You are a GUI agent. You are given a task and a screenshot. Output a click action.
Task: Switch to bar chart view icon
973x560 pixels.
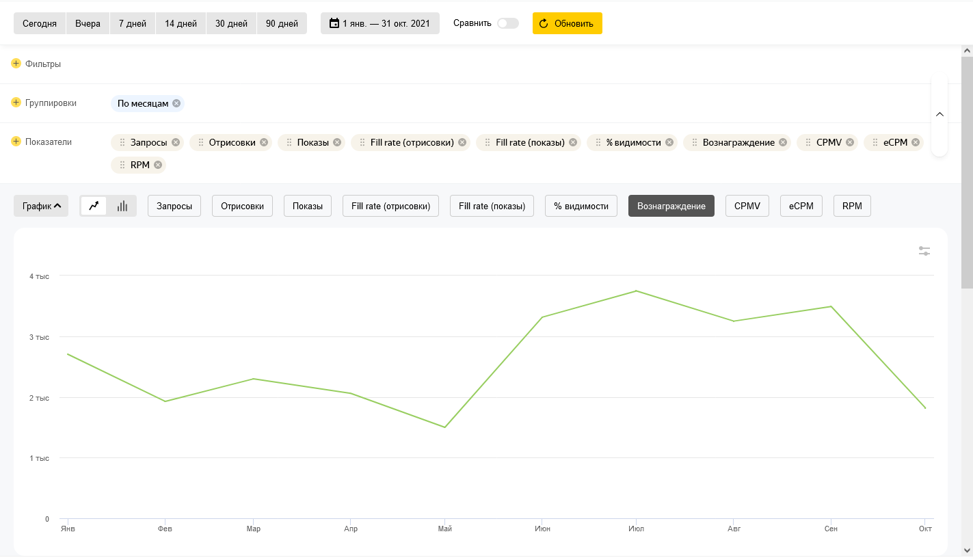pyautogui.click(x=122, y=206)
